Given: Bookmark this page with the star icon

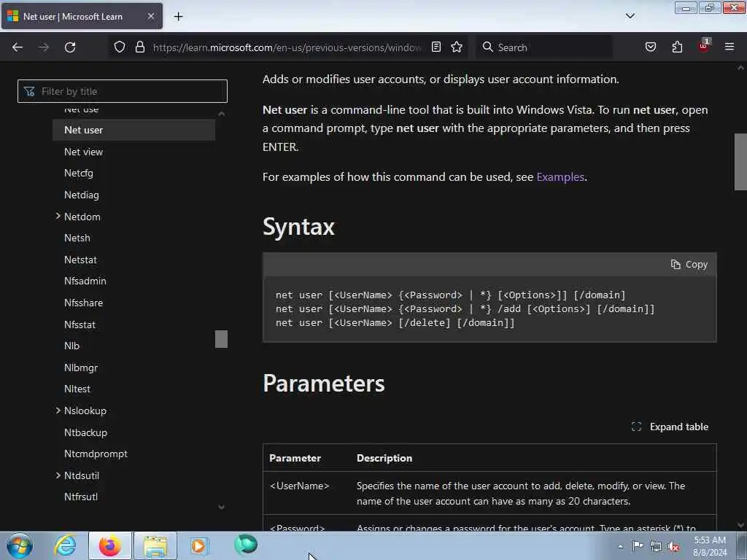Looking at the screenshot, I should click(x=457, y=47).
